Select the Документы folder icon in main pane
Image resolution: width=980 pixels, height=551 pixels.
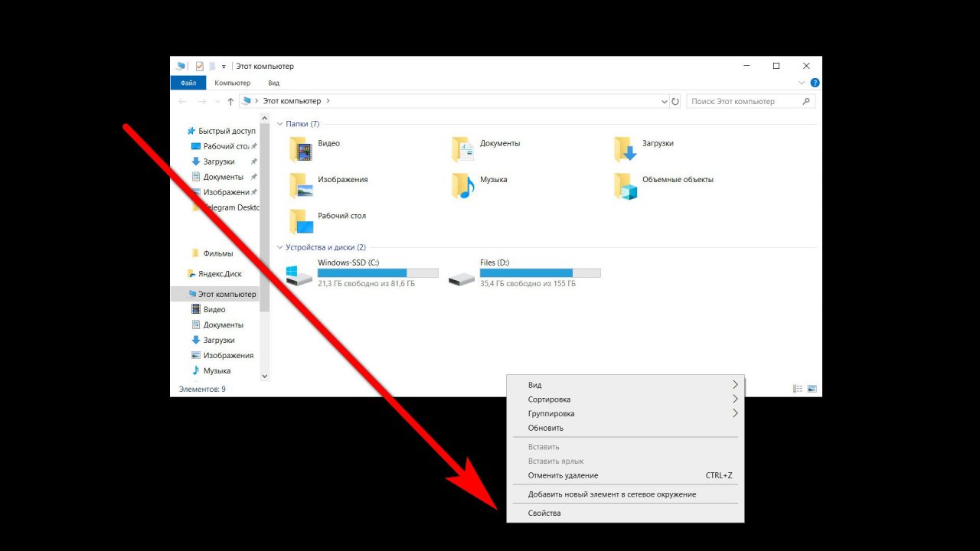(x=463, y=149)
